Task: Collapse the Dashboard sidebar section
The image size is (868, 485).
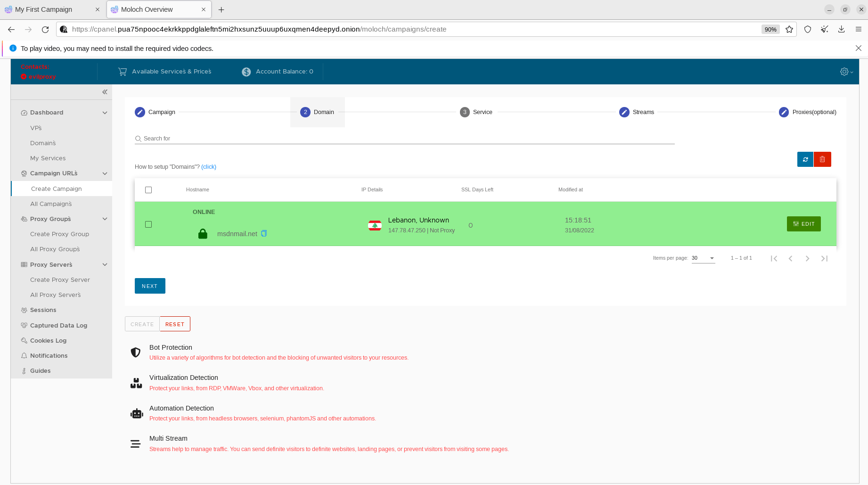Action: click(x=105, y=113)
